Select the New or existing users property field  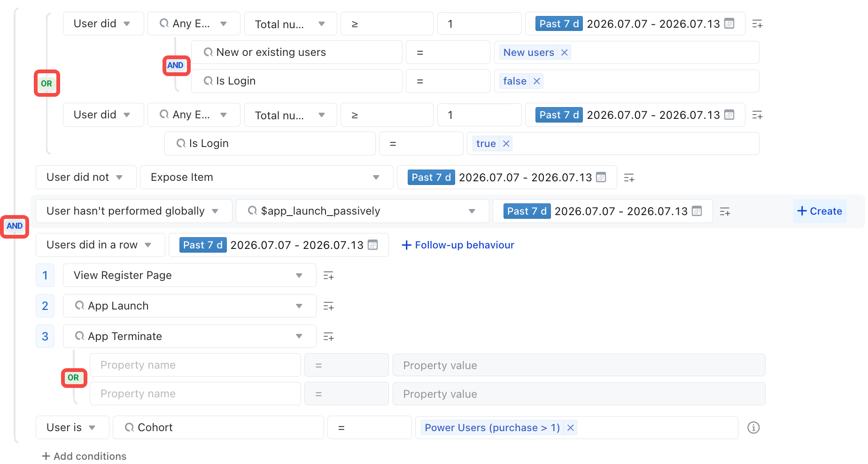click(296, 52)
